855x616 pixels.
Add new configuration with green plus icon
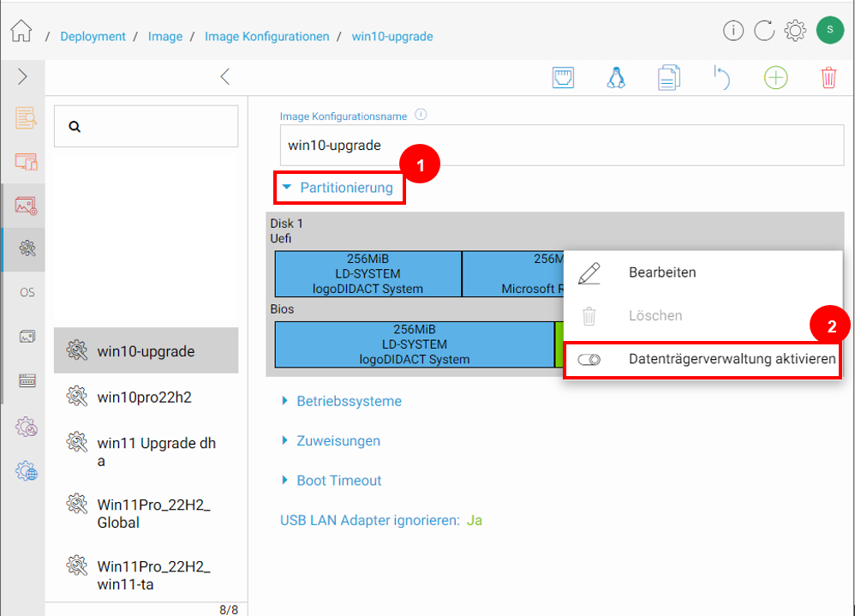(775, 77)
